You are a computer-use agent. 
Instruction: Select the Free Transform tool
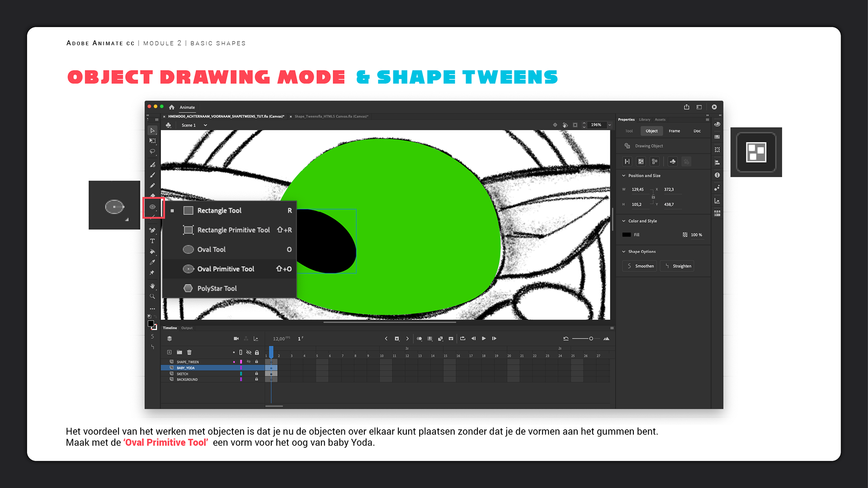pos(152,141)
